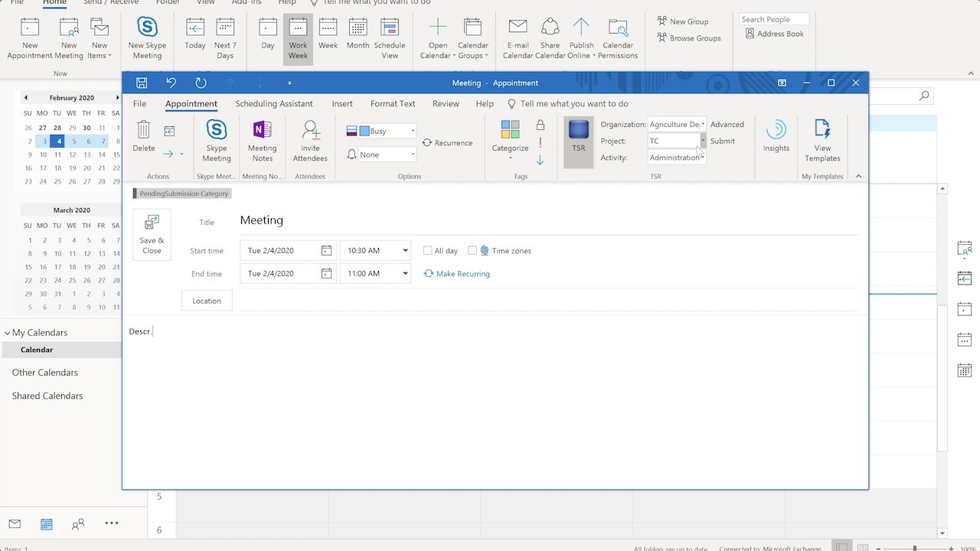The image size is (980, 551).
Task: Mark appointment as Private with lock icon
Action: [x=540, y=125]
